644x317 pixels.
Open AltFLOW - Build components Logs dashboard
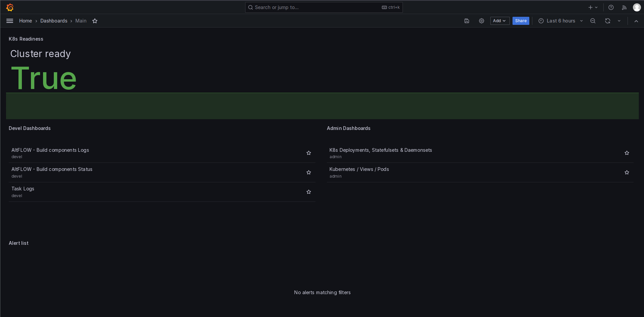pyautogui.click(x=50, y=150)
